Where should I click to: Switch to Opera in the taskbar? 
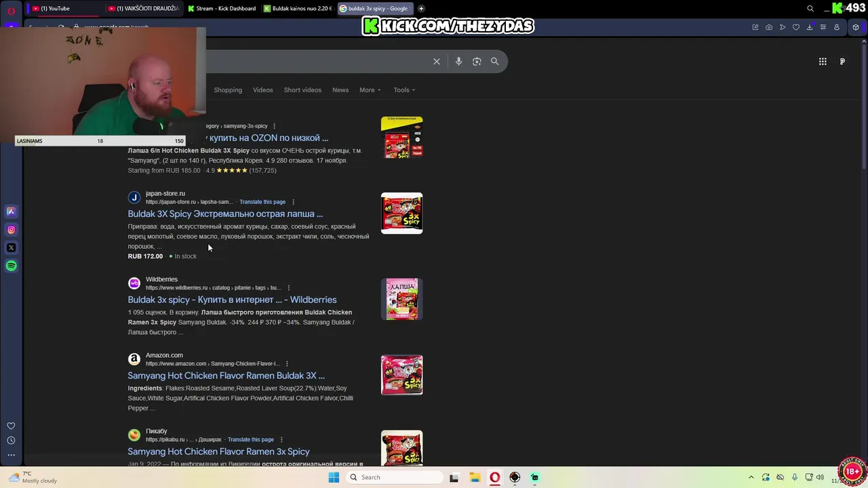[x=495, y=477]
